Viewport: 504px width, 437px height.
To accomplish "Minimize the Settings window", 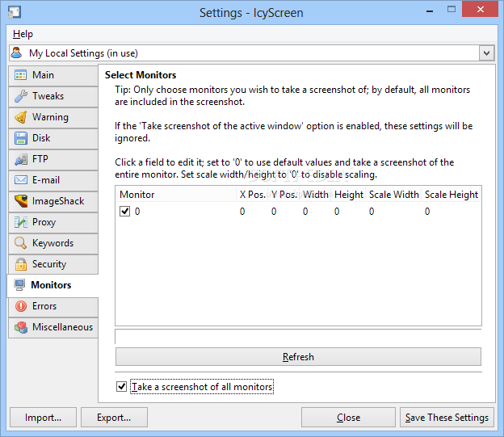I will [430, 11].
